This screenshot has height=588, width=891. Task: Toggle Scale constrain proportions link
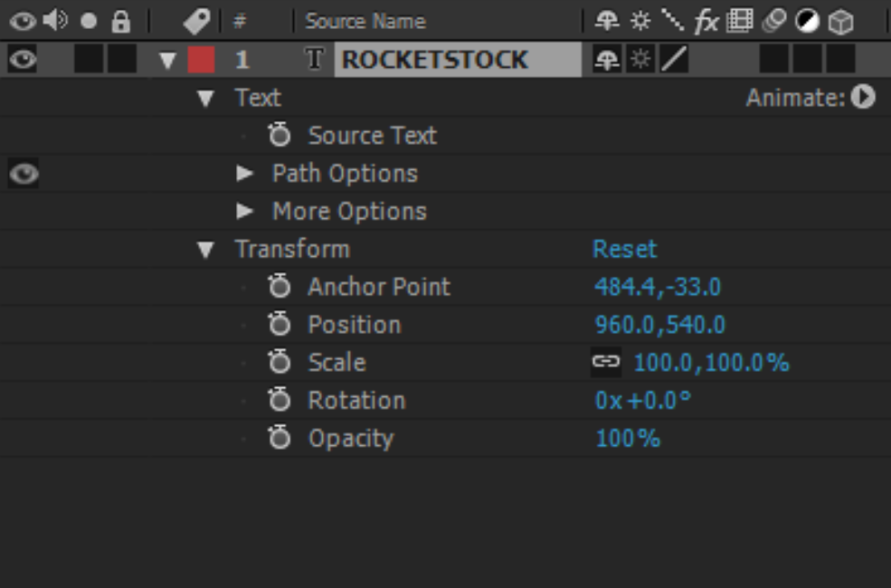click(606, 362)
